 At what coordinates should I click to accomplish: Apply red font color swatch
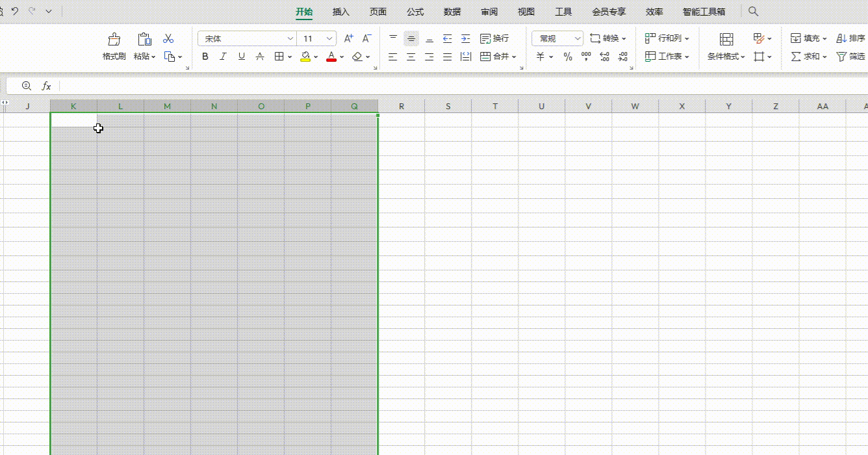pyautogui.click(x=331, y=57)
